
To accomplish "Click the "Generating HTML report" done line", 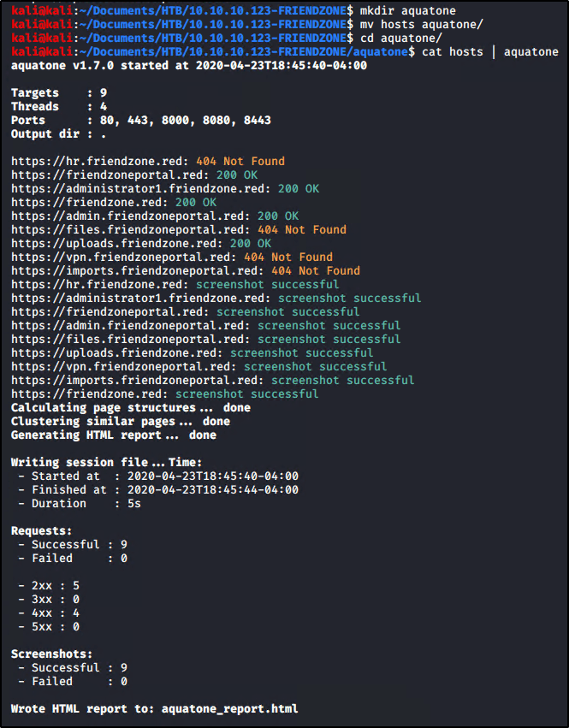I will [x=113, y=435].
